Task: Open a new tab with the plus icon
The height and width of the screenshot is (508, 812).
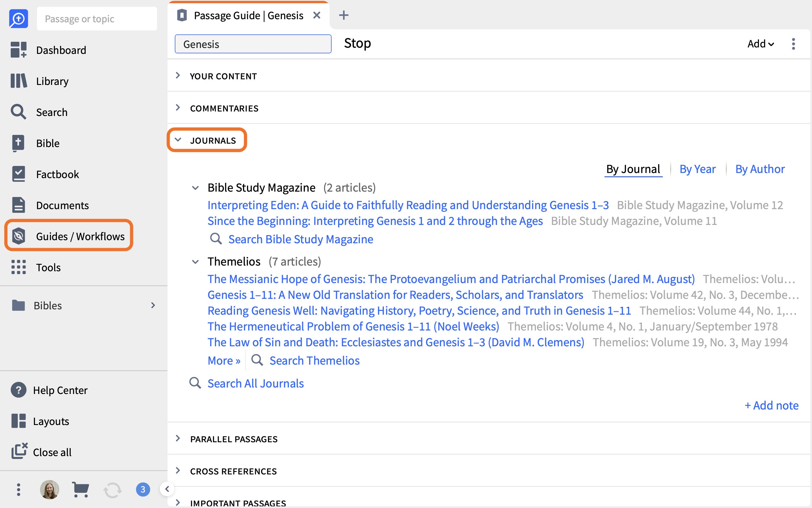Action: pyautogui.click(x=344, y=15)
